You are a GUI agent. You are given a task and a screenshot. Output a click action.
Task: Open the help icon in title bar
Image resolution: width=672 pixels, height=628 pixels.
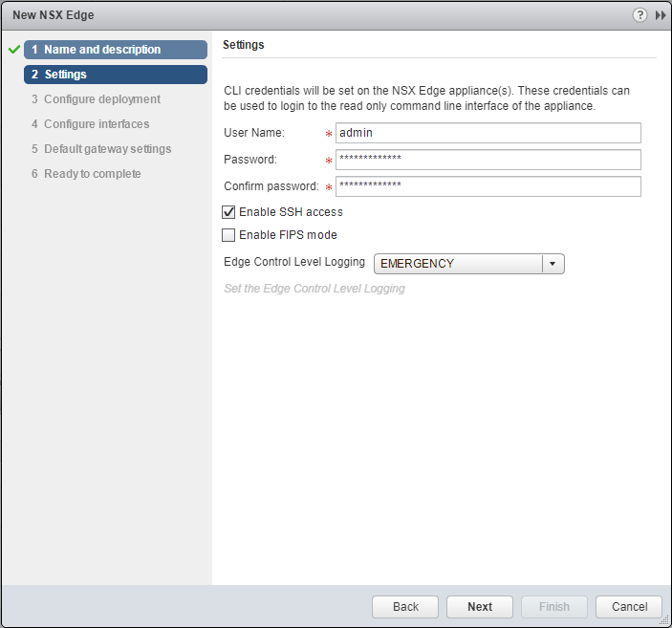(639, 15)
